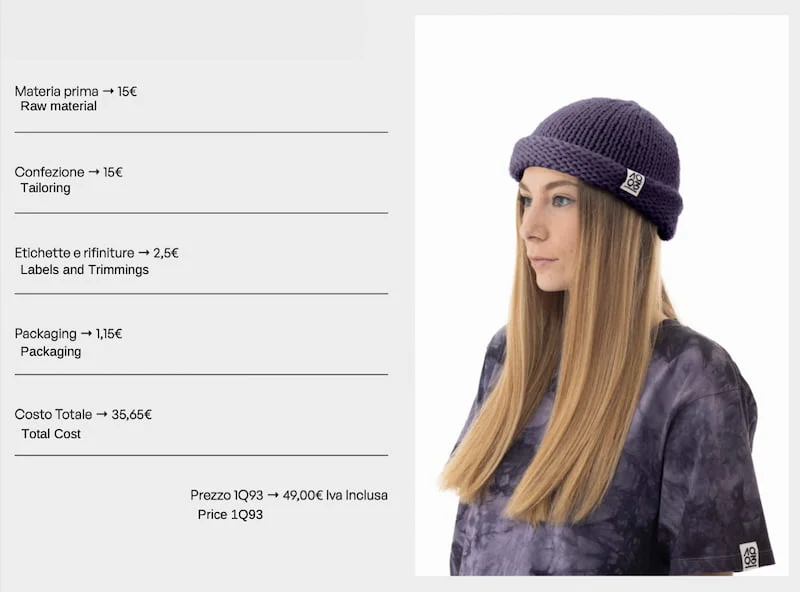Click the arrow in the Prezzo 1Q93 line
This screenshot has height=592, width=800.
[273, 495]
